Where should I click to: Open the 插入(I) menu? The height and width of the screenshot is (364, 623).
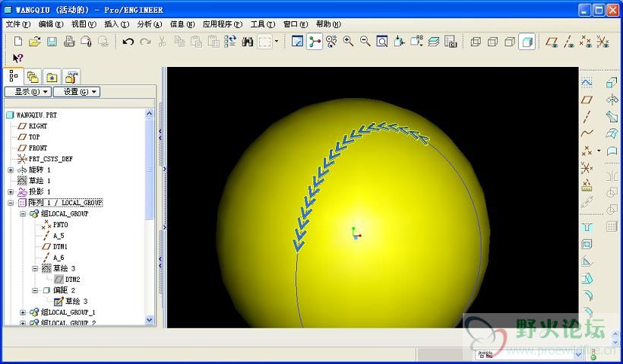click(117, 24)
